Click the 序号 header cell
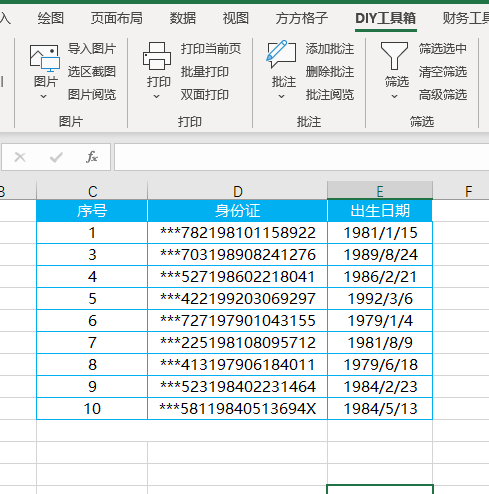489x494 pixels. [92, 211]
